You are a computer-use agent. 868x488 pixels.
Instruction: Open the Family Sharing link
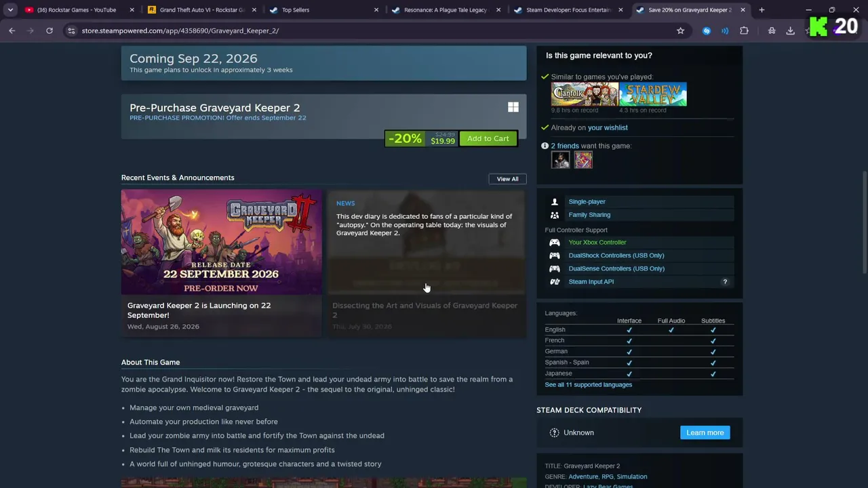[589, 215]
